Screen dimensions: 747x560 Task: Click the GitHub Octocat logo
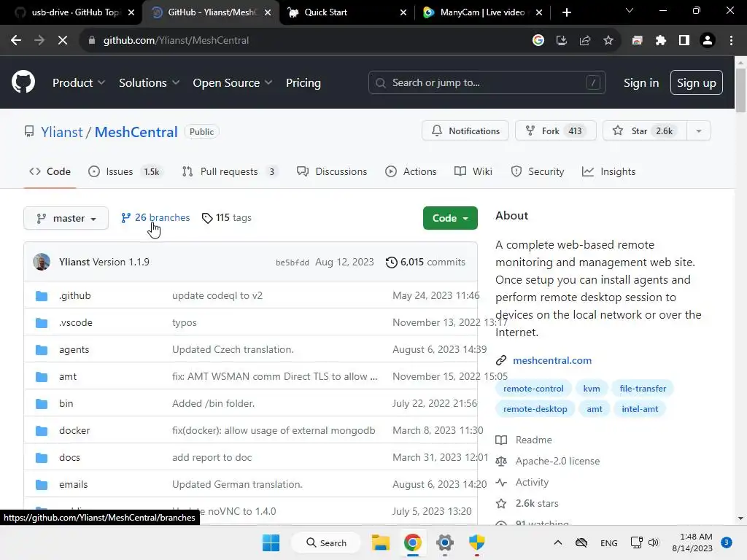(x=23, y=82)
